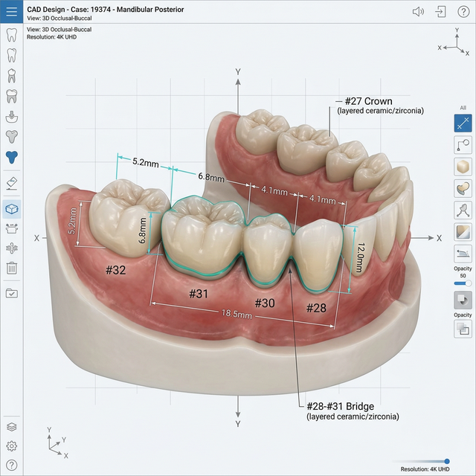Pick the eraser tool in sidebar
Viewport: 476px width, 476px height.
click(x=12, y=184)
